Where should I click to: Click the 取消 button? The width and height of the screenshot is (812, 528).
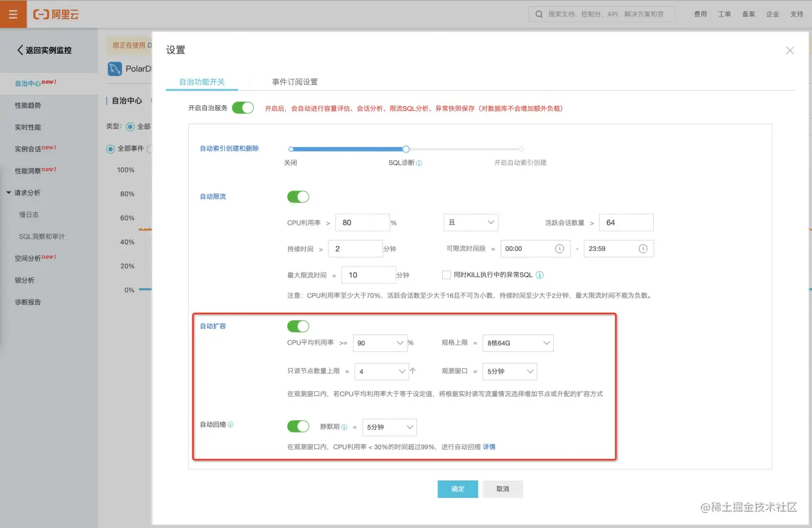pos(503,489)
